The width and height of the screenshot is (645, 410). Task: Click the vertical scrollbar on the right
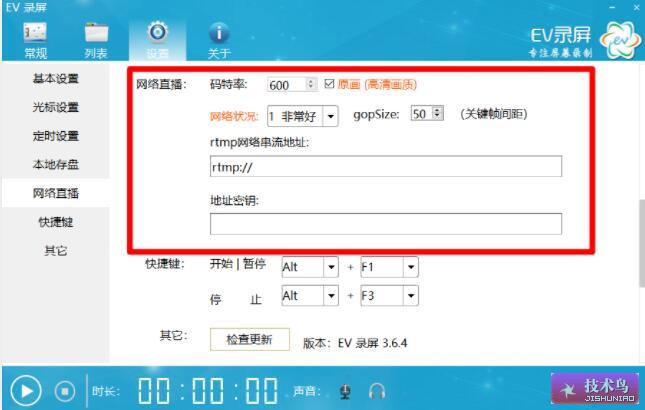642,243
